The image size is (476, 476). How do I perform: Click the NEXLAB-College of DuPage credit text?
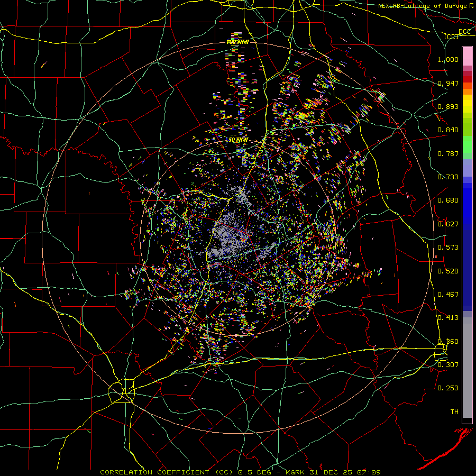coord(422,6)
